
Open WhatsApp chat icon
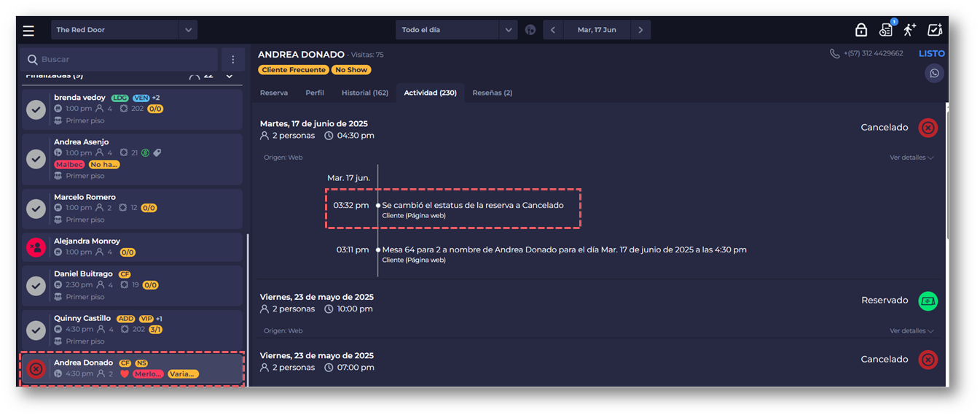(x=935, y=73)
